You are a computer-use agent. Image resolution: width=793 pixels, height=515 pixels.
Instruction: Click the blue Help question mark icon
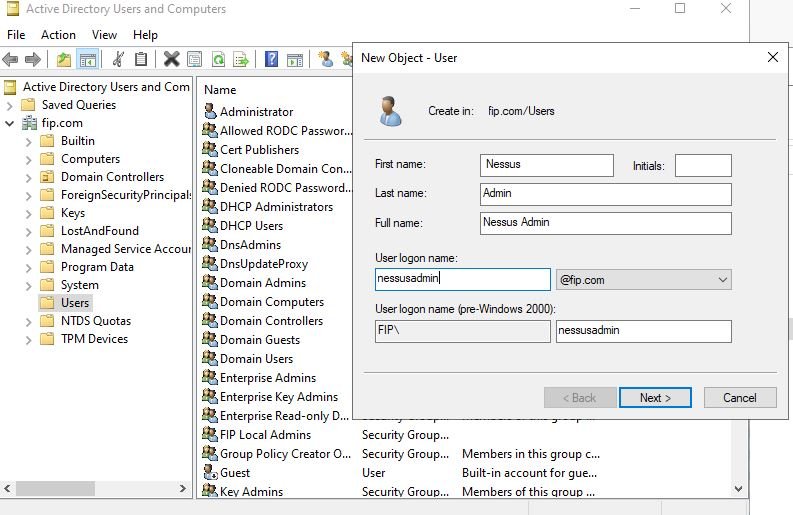tap(272, 60)
